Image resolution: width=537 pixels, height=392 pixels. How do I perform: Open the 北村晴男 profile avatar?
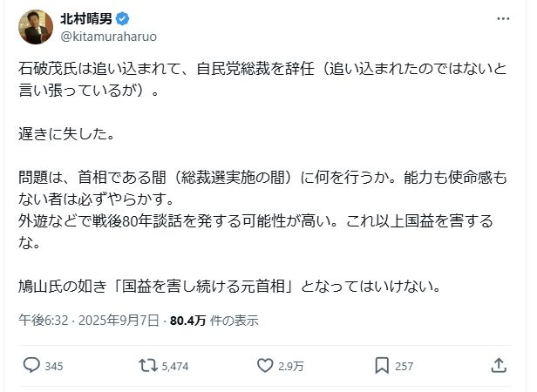pyautogui.click(x=34, y=27)
